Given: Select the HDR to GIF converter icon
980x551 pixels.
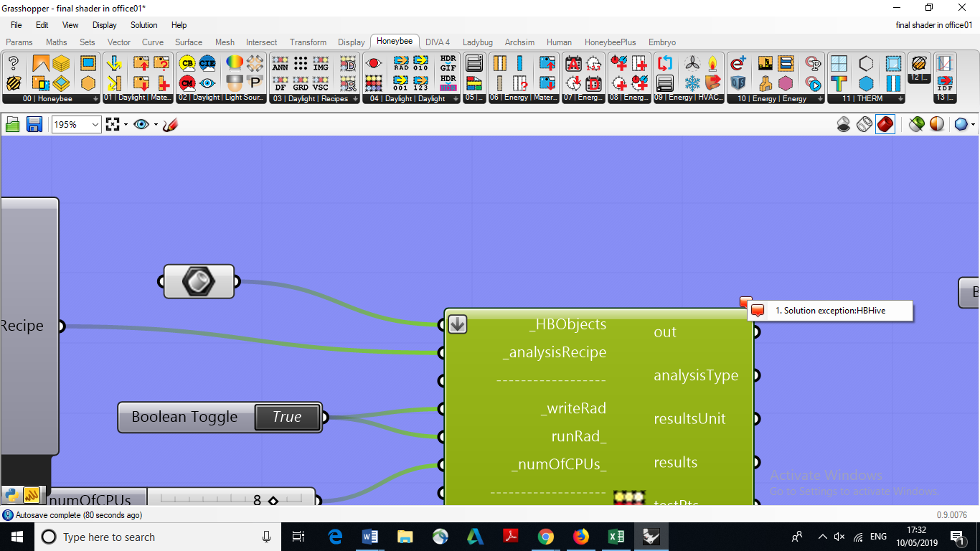Looking at the screenshot, I should tap(448, 63).
